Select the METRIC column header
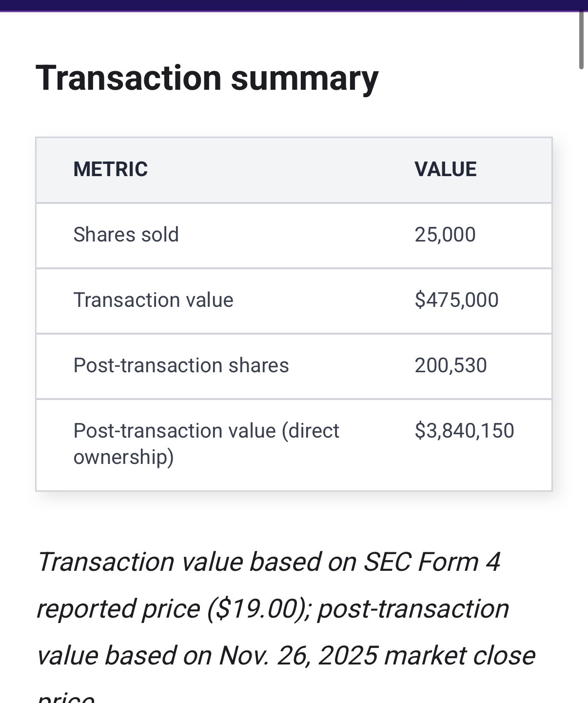 point(110,169)
